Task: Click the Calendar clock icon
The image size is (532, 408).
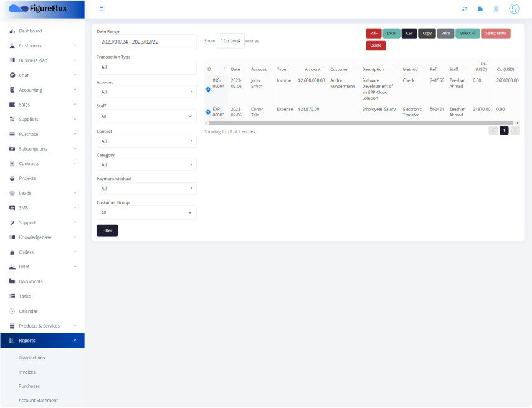Action: pos(12,311)
